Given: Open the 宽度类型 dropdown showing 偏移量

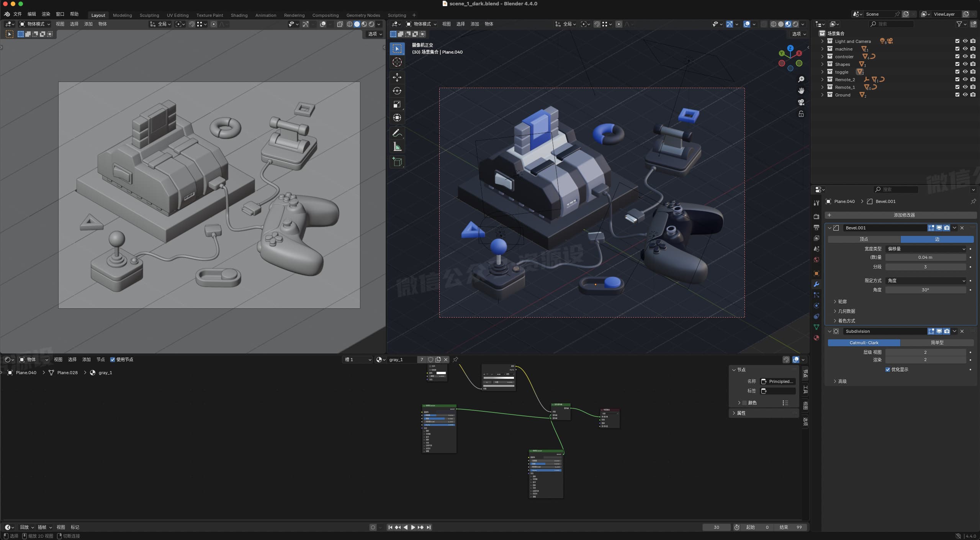Looking at the screenshot, I should point(926,249).
